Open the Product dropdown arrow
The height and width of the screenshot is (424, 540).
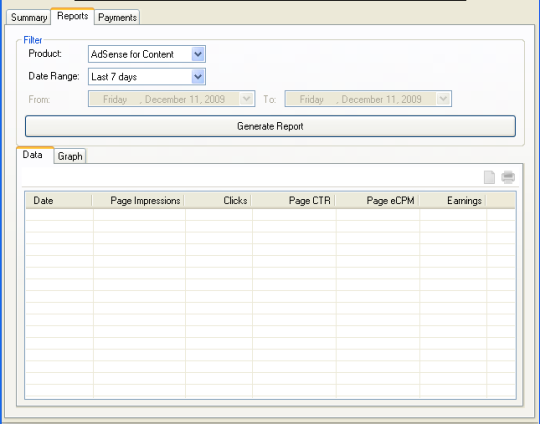point(198,54)
